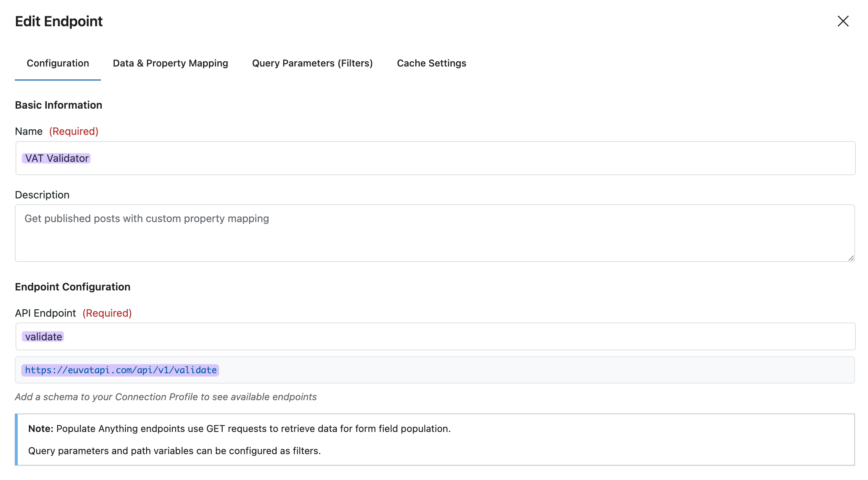Click the validate text in API Endpoint

(x=43, y=337)
